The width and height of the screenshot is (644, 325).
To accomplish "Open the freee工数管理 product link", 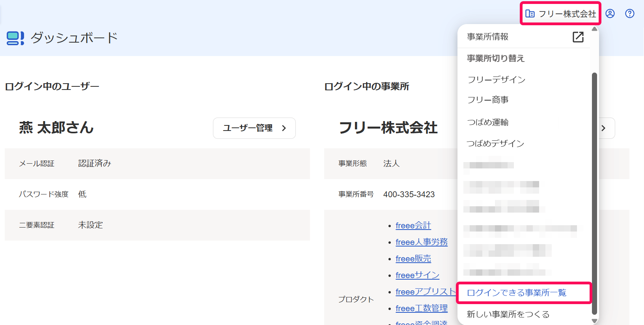I will [422, 308].
